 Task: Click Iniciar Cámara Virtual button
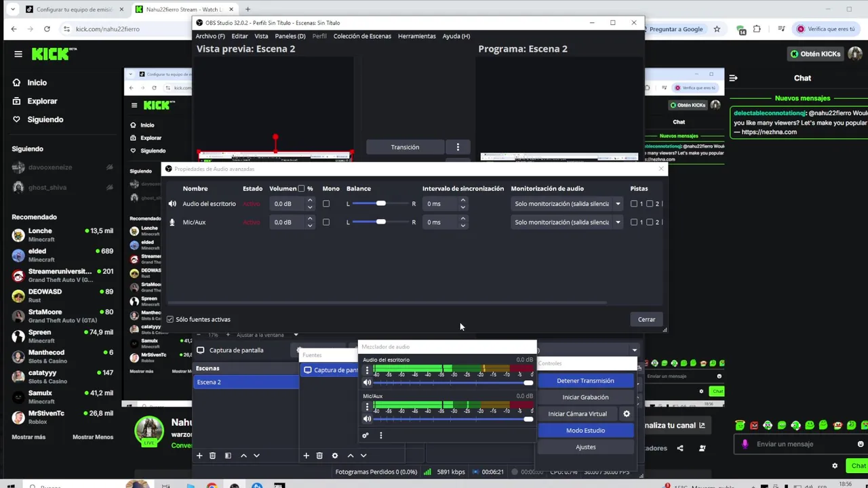pyautogui.click(x=578, y=413)
